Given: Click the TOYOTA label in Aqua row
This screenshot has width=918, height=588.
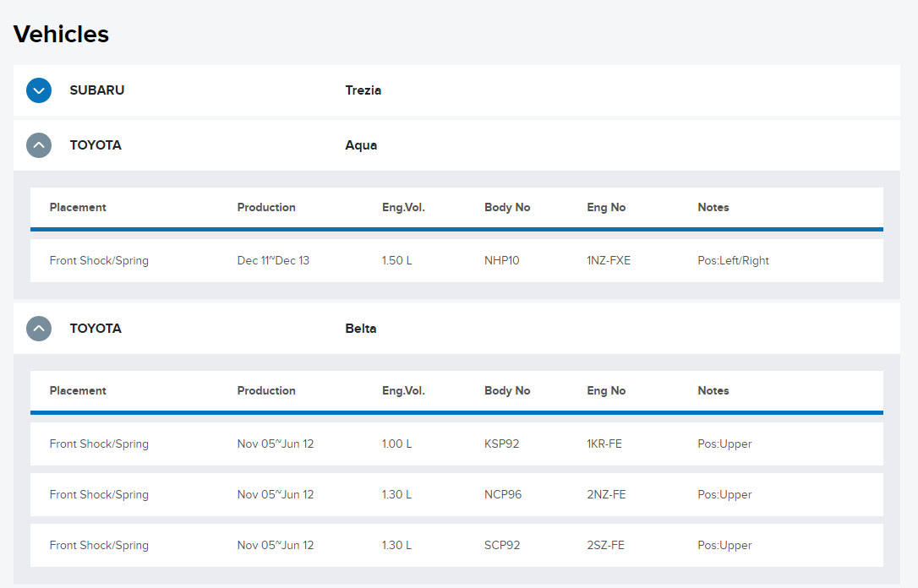Looking at the screenshot, I should [96, 145].
